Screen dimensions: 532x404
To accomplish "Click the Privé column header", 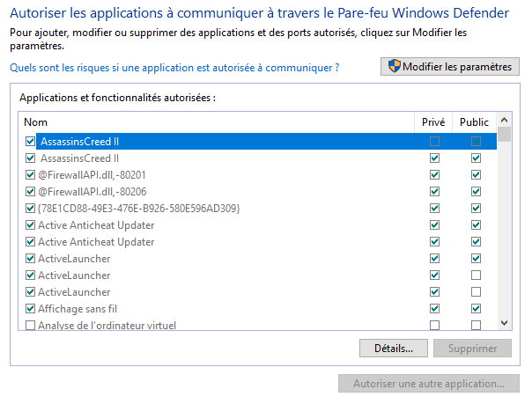I will coord(434,122).
